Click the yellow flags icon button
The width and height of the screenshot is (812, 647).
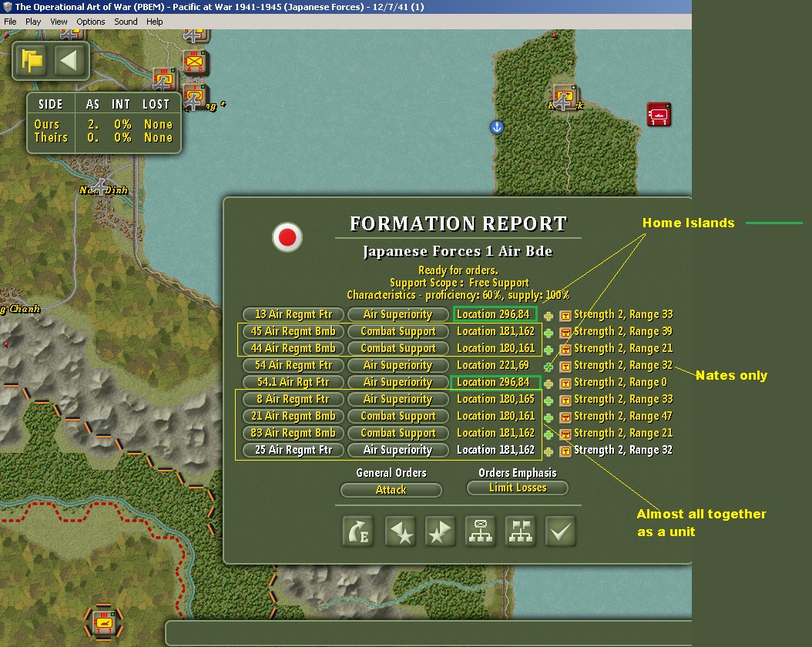32,61
